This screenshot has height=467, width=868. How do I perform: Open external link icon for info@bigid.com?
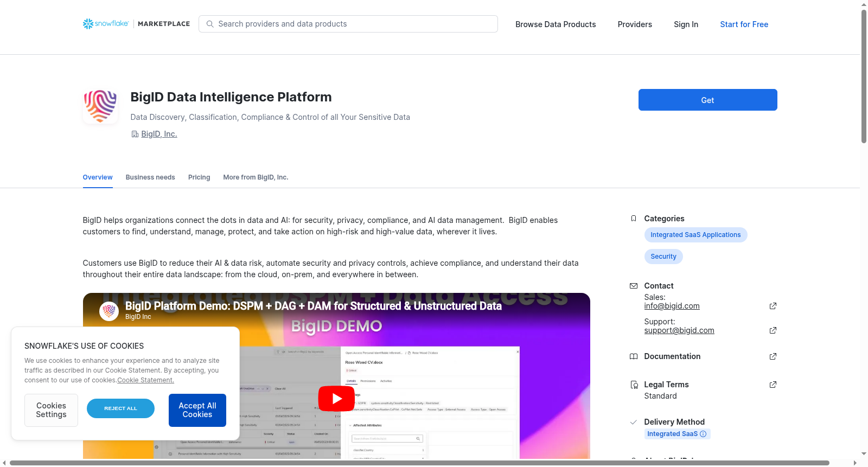pyautogui.click(x=773, y=306)
